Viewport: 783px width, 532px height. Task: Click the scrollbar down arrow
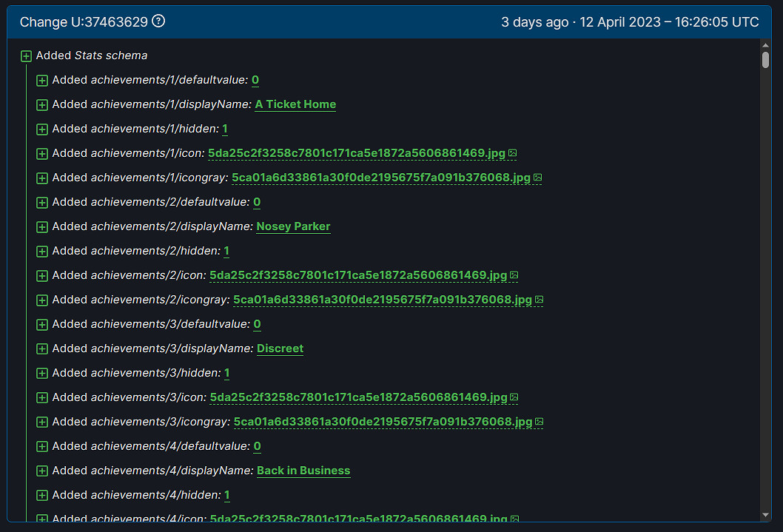click(x=765, y=515)
